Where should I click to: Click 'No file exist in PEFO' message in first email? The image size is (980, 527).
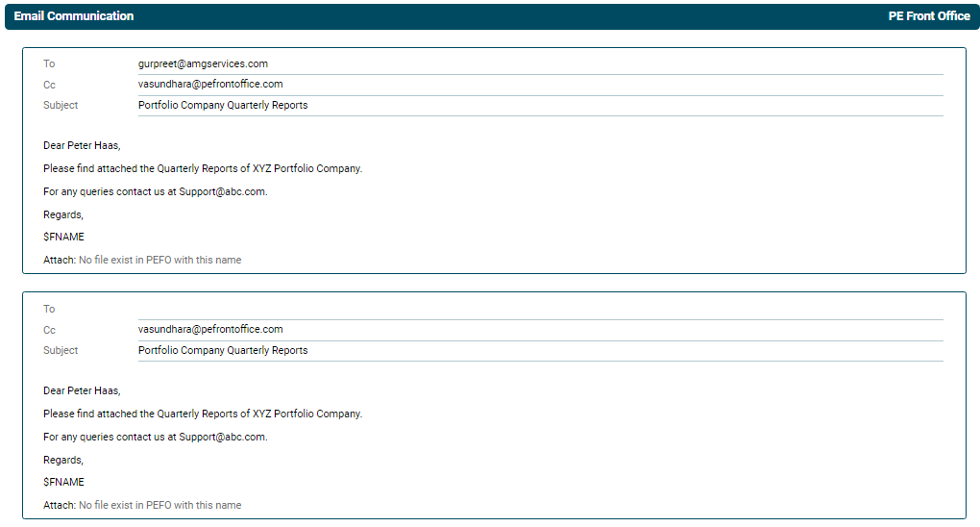coord(160,261)
